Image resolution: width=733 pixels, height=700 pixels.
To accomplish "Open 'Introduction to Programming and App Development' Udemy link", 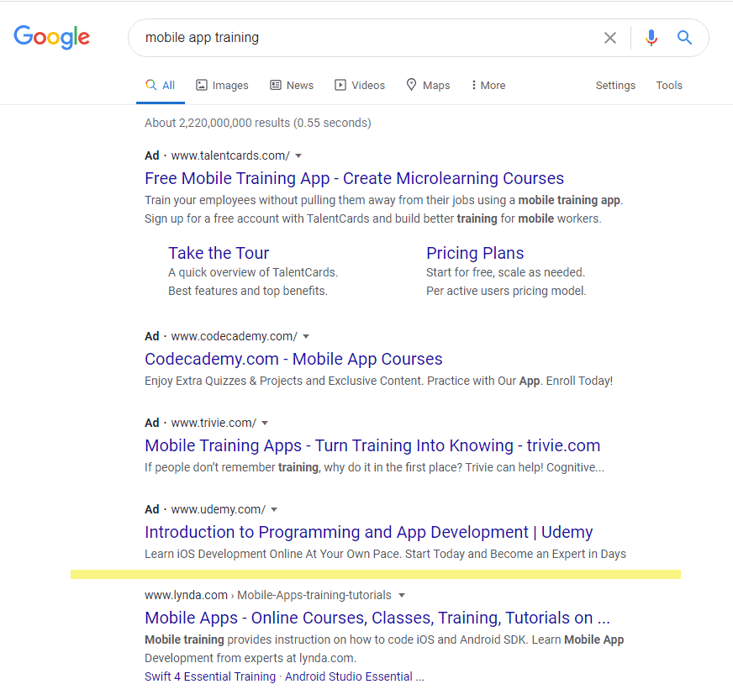I will click(369, 532).
